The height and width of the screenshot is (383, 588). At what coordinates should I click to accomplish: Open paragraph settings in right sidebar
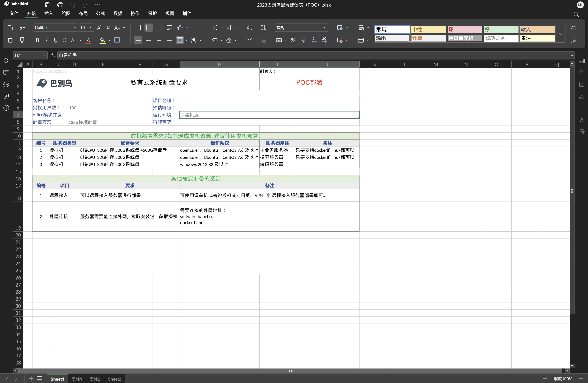point(582,108)
